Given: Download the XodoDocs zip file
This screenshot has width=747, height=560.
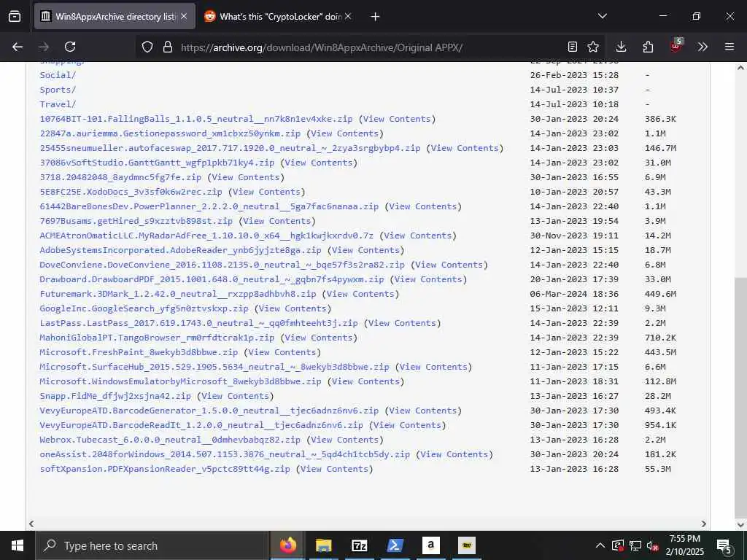Looking at the screenshot, I should [x=131, y=192].
